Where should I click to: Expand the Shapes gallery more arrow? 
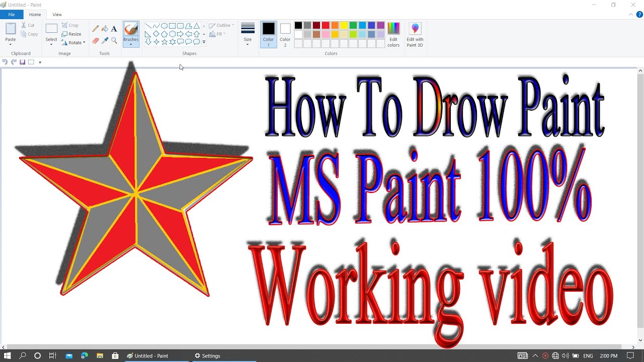[204, 42]
